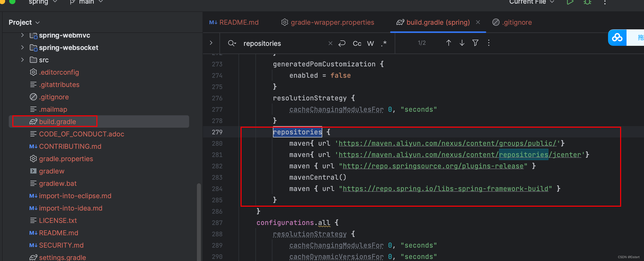This screenshot has width=644, height=261.
Task: Open search history magnifier in find bar
Action: [x=232, y=43]
